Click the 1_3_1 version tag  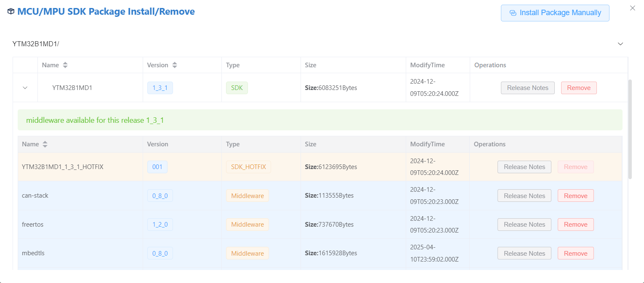tap(160, 88)
